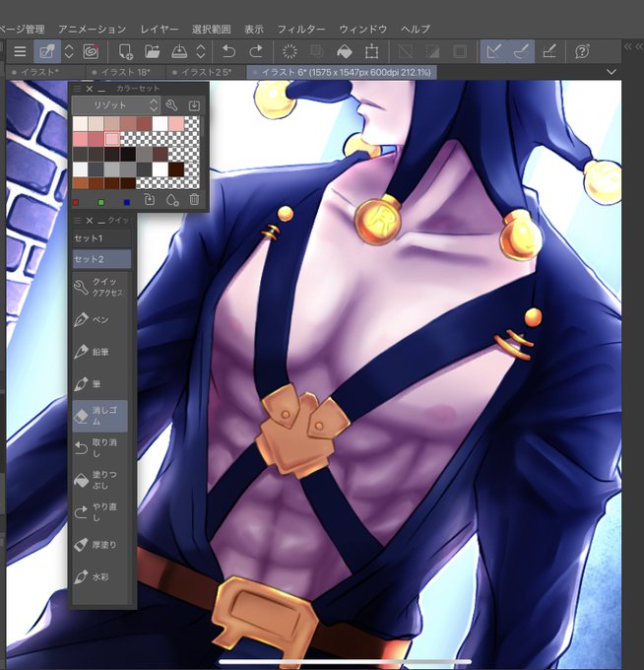Click Replace Color icon in color set
The image size is (644, 670).
click(149, 200)
